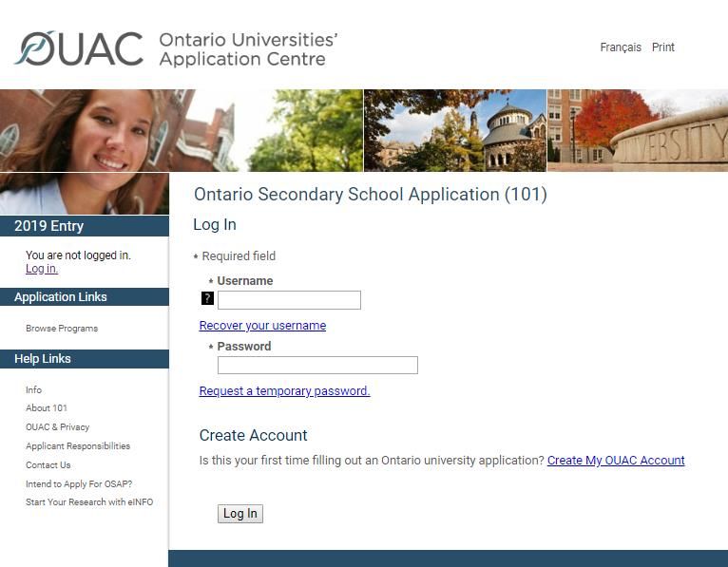Click the Ontario Universities' Application Centre title
This screenshot has height=567, width=728.
tap(248, 49)
